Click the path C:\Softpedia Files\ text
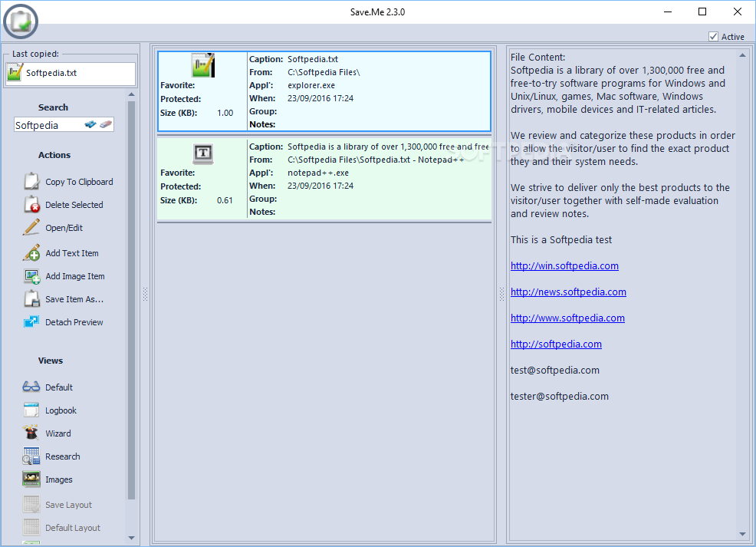Screen dimensions: 756x547 pyautogui.click(x=324, y=72)
